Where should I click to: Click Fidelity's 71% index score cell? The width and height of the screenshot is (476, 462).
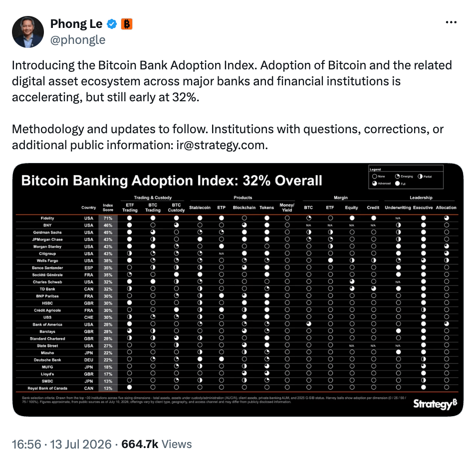coord(108,218)
